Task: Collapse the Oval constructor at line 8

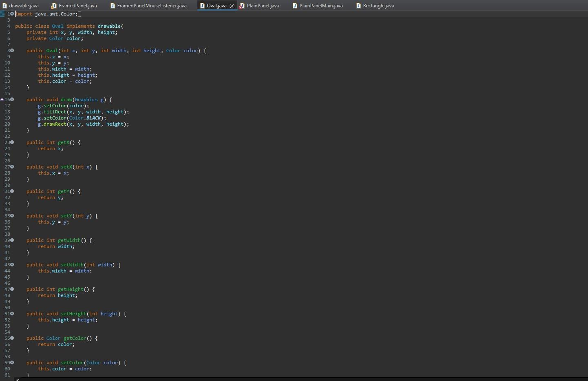Action: 12,51
